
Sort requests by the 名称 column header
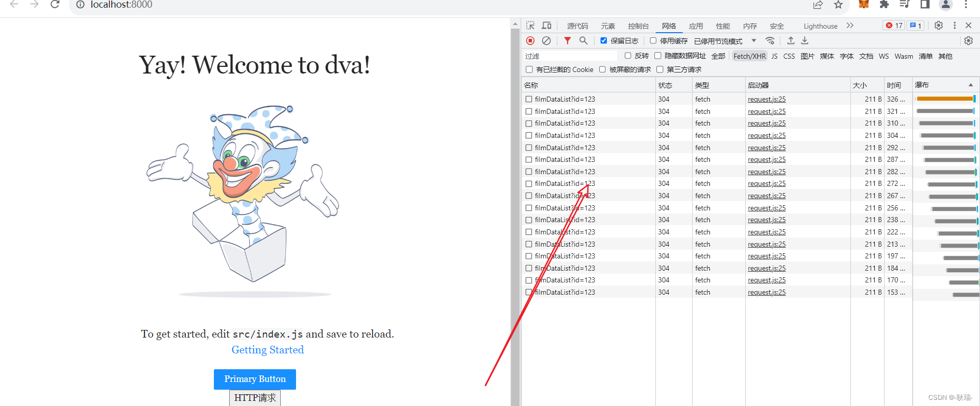588,85
